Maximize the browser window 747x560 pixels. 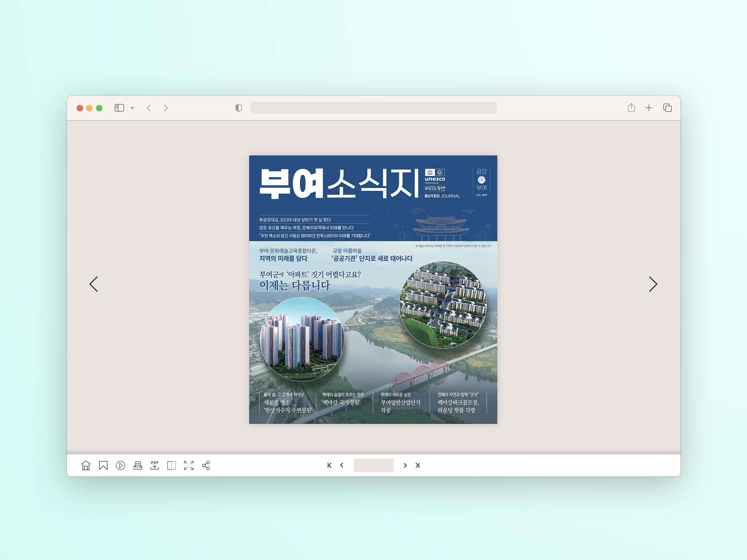pyautogui.click(x=99, y=108)
